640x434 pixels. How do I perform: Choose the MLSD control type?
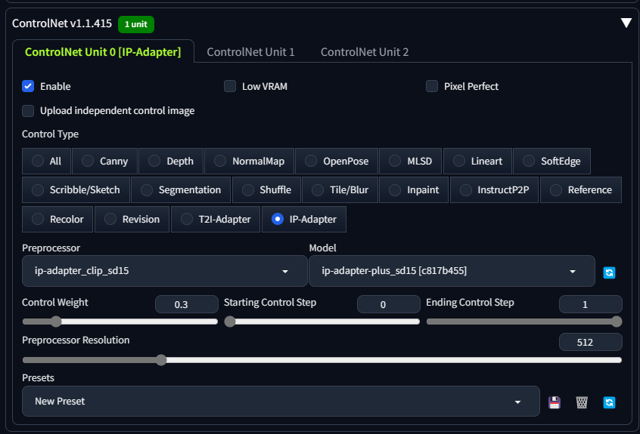(410, 161)
